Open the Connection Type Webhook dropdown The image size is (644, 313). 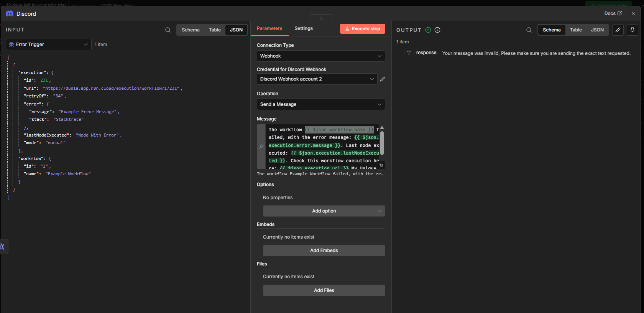pos(320,56)
